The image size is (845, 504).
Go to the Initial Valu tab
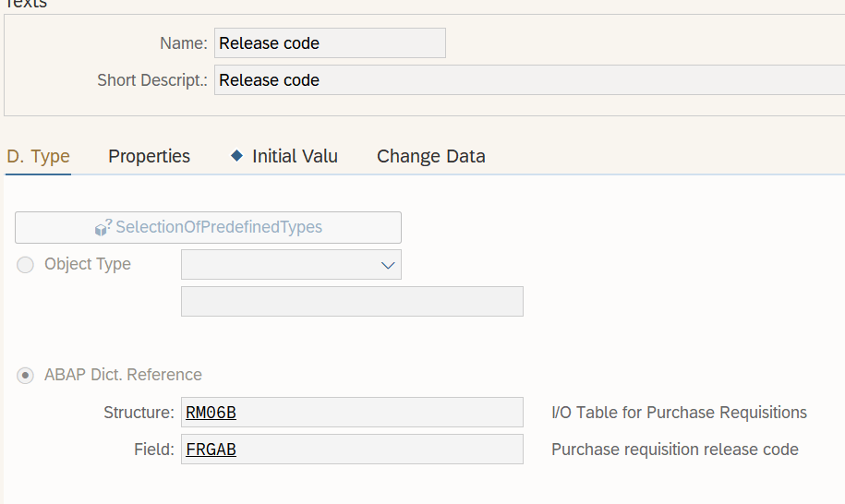click(x=295, y=156)
